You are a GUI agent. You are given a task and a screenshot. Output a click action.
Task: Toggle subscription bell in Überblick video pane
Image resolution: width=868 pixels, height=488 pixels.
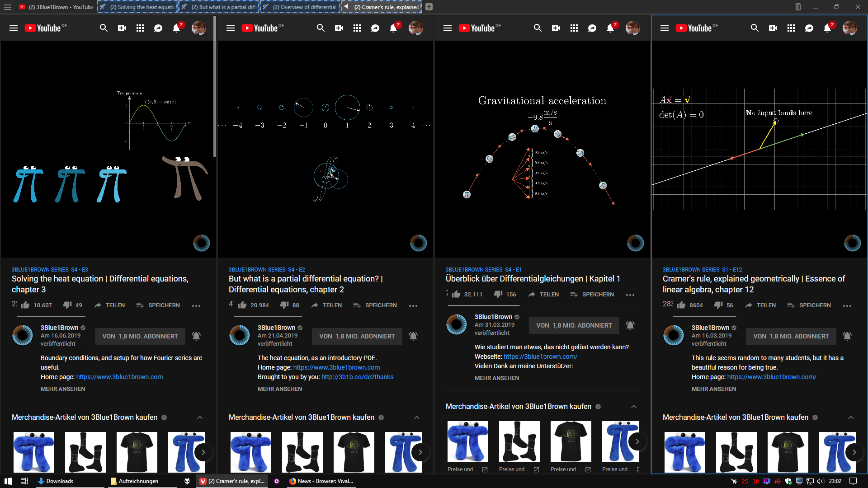[630, 325]
